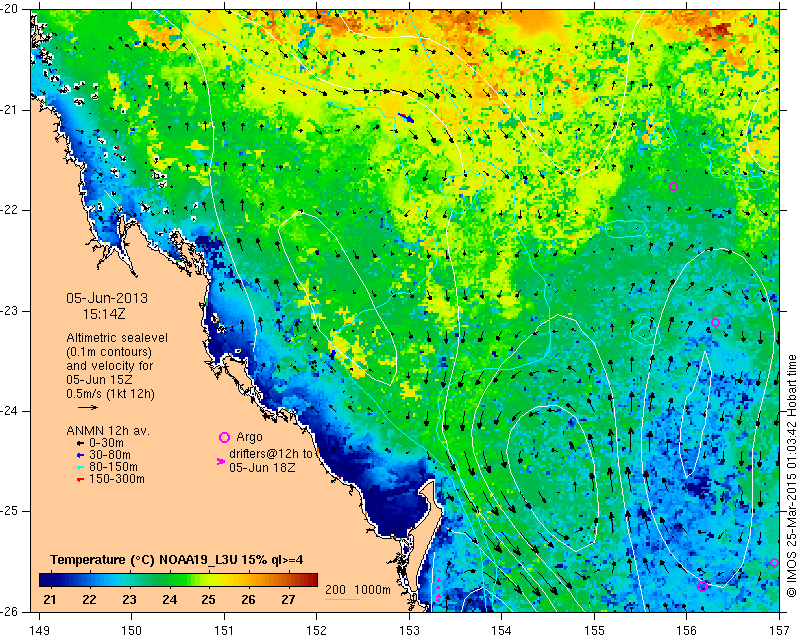
Task: Click the date label 05-Jun-2013
Action: tap(107, 298)
